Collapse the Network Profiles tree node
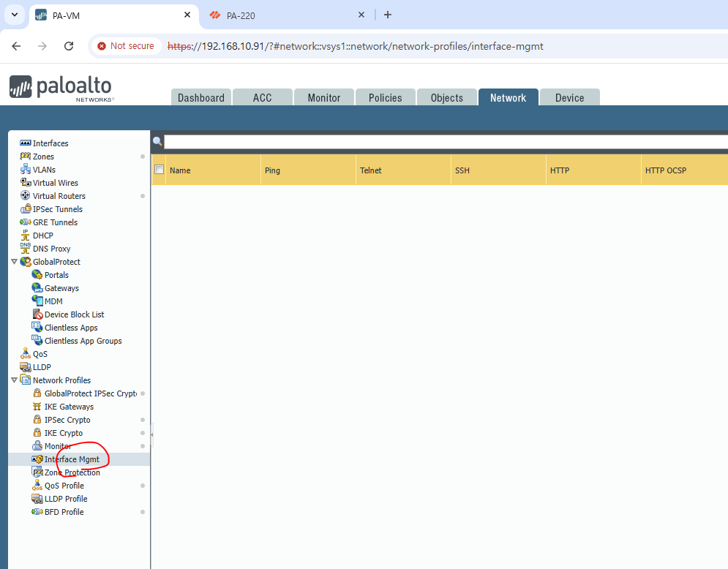 point(15,380)
